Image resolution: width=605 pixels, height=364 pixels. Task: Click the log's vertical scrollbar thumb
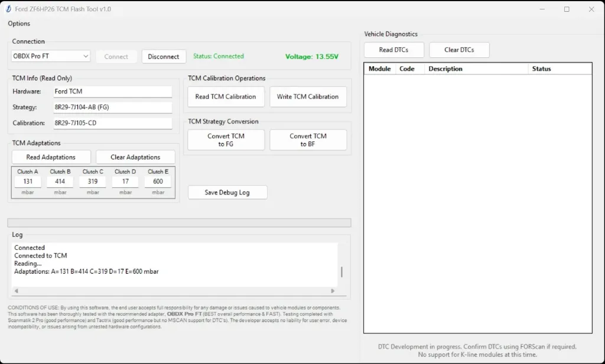(x=341, y=272)
